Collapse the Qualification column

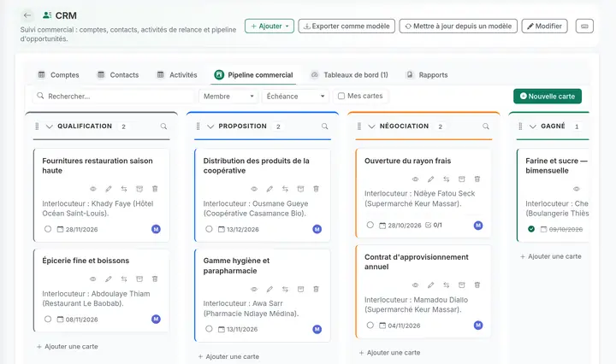pyautogui.click(x=49, y=126)
